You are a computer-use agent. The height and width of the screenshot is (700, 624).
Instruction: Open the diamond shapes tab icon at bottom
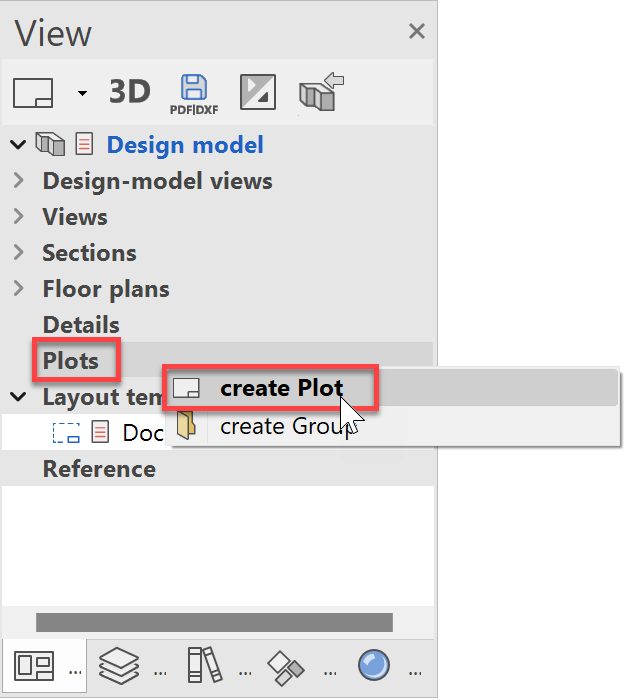[286, 668]
